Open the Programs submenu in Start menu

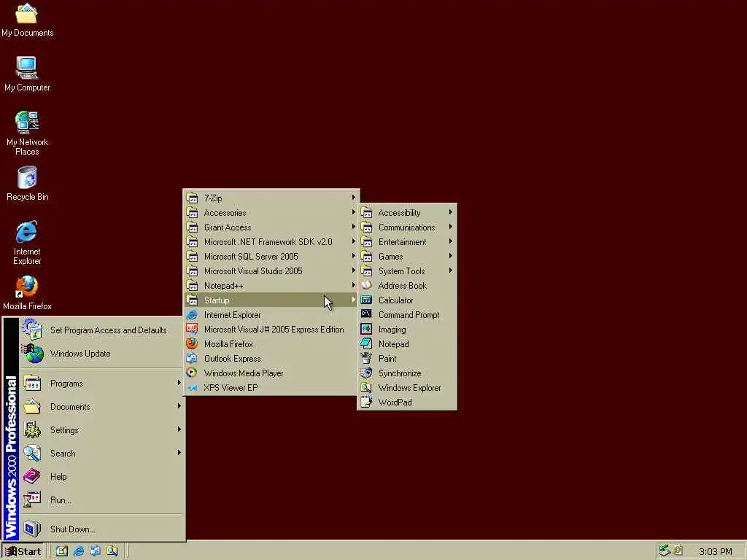tap(101, 384)
